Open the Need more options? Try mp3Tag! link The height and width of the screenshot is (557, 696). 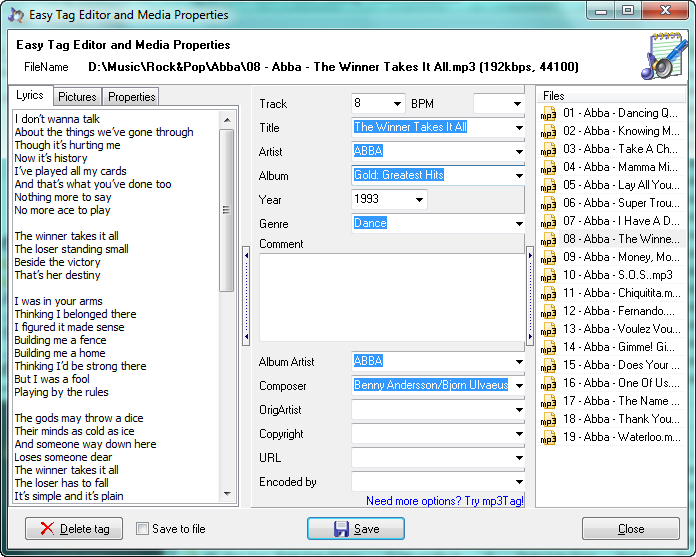tap(445, 501)
